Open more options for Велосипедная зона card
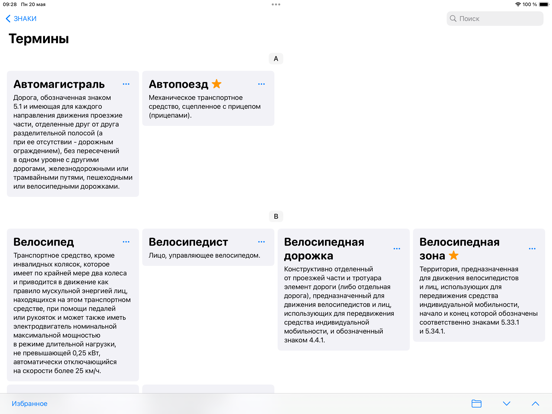This screenshot has width=552, height=414. click(532, 249)
